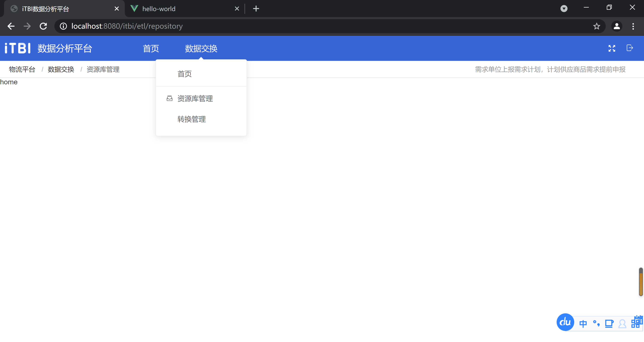Screen dimensions: 644x342
Task: Toggle IME punctuation mode icon
Action: [x=596, y=324]
